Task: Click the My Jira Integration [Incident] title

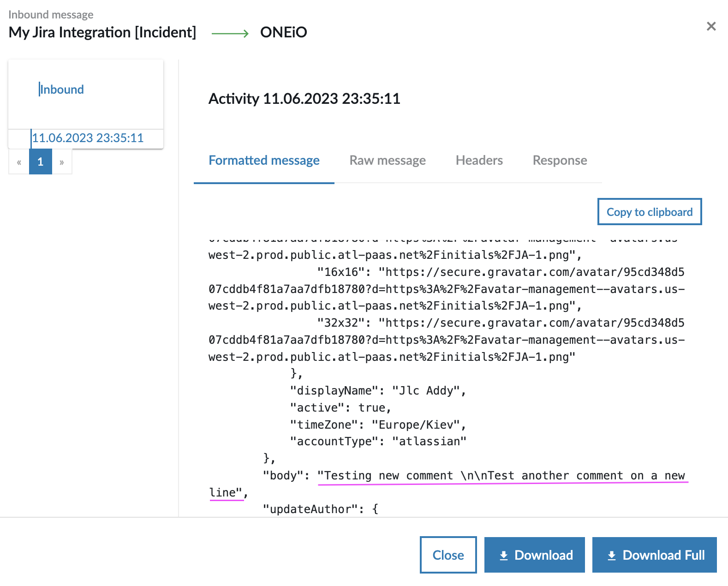Action: 102,32
